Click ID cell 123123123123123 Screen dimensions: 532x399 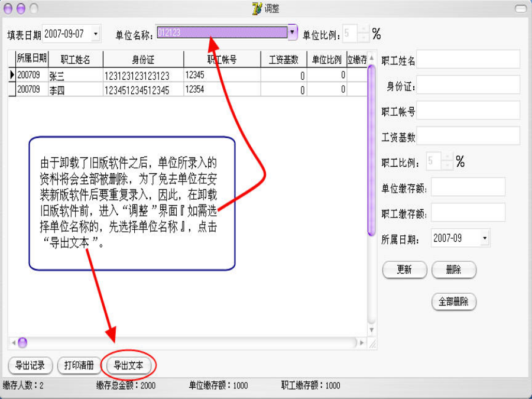point(143,75)
